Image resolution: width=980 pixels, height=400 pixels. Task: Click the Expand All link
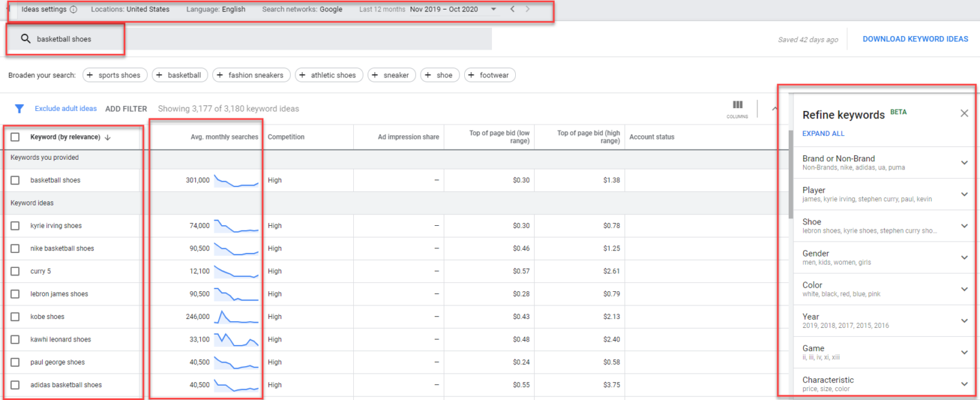tap(823, 134)
